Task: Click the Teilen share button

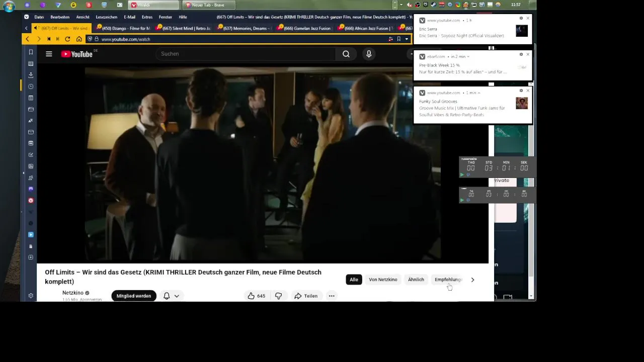Action: (x=306, y=296)
